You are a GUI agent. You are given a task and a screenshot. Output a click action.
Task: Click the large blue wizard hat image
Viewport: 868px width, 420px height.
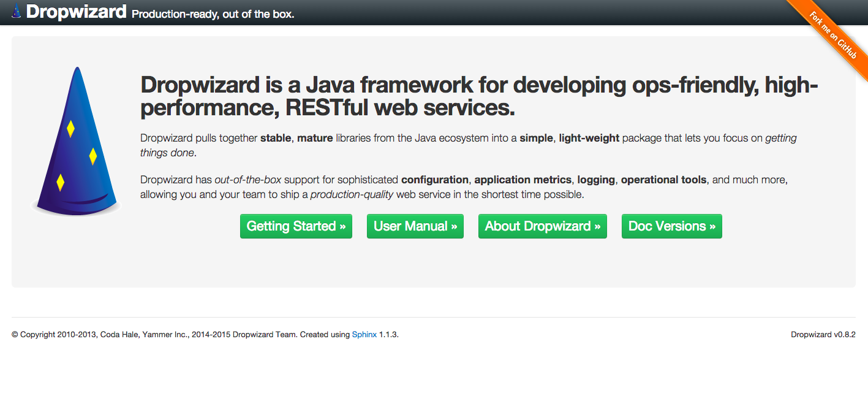point(75,141)
